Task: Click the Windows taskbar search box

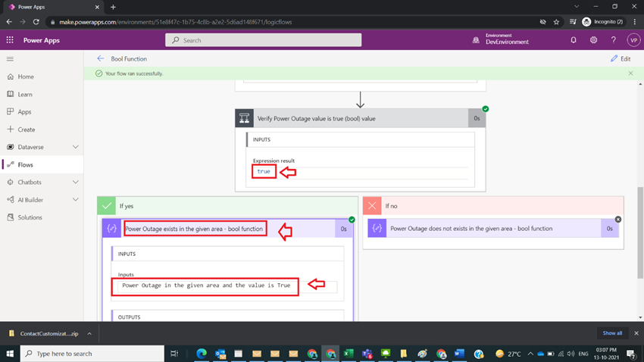Action: click(92, 354)
